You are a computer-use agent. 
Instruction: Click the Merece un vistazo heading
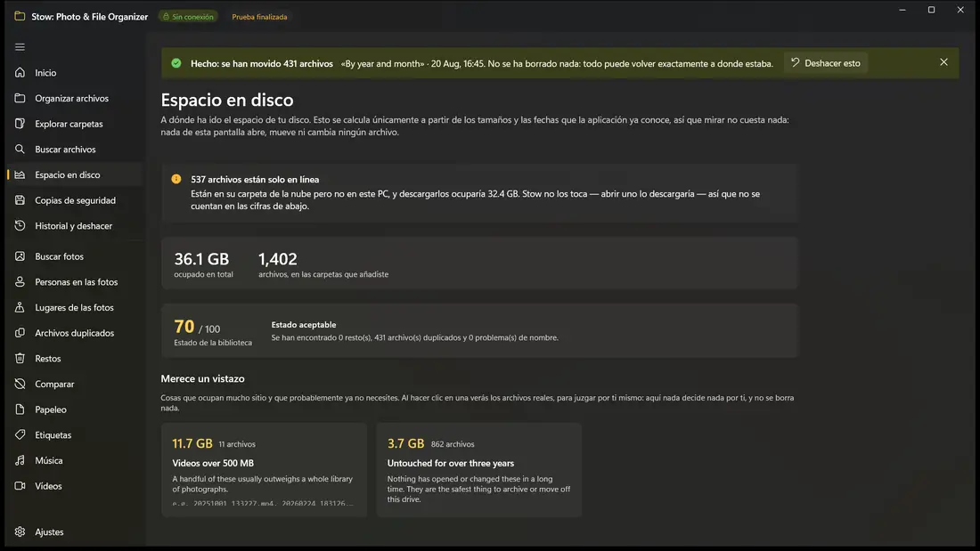click(x=202, y=378)
